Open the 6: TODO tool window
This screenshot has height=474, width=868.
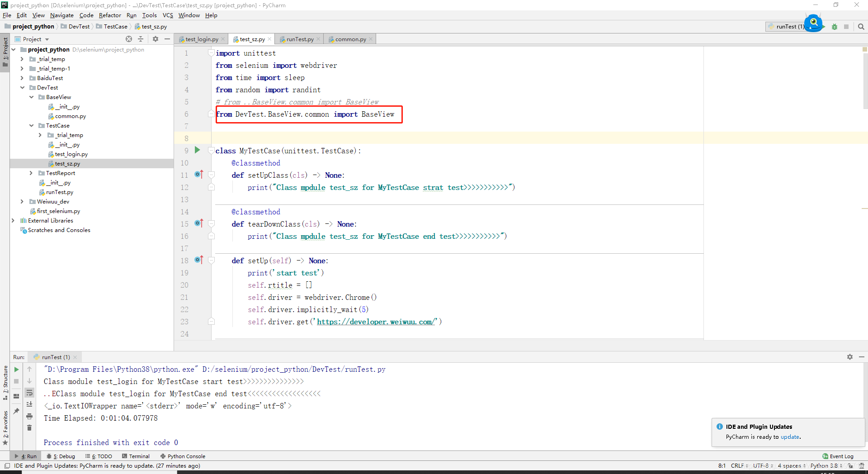click(99, 456)
